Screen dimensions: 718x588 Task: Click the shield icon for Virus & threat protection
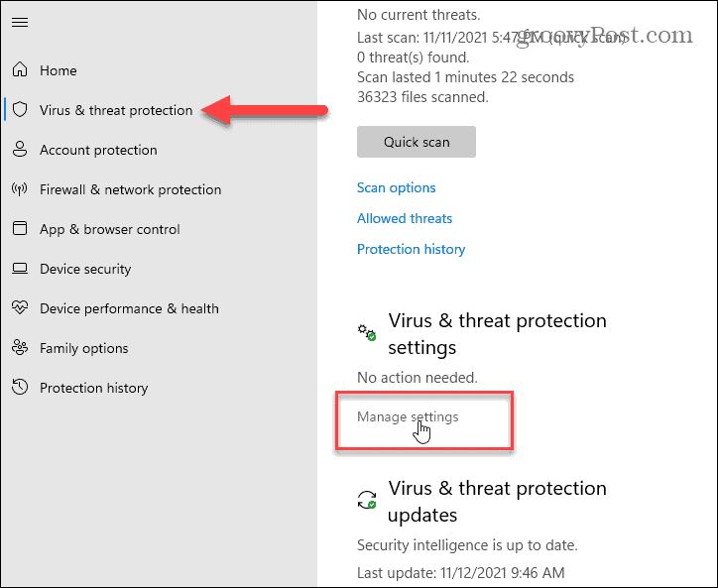pos(20,109)
